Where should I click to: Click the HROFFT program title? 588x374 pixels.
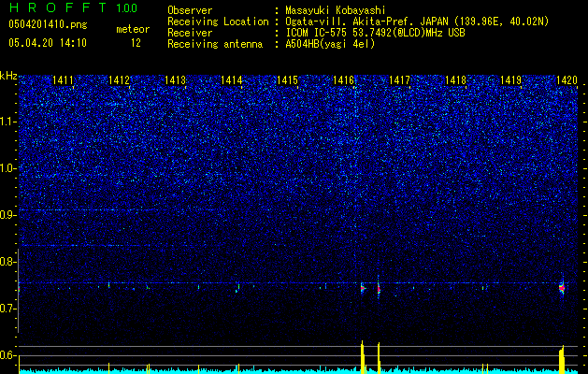[x=58, y=7]
